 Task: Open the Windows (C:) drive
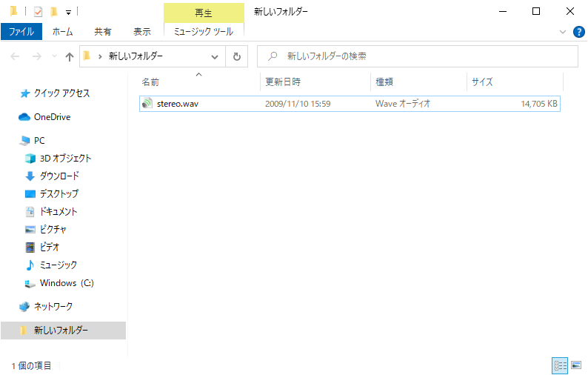67,282
